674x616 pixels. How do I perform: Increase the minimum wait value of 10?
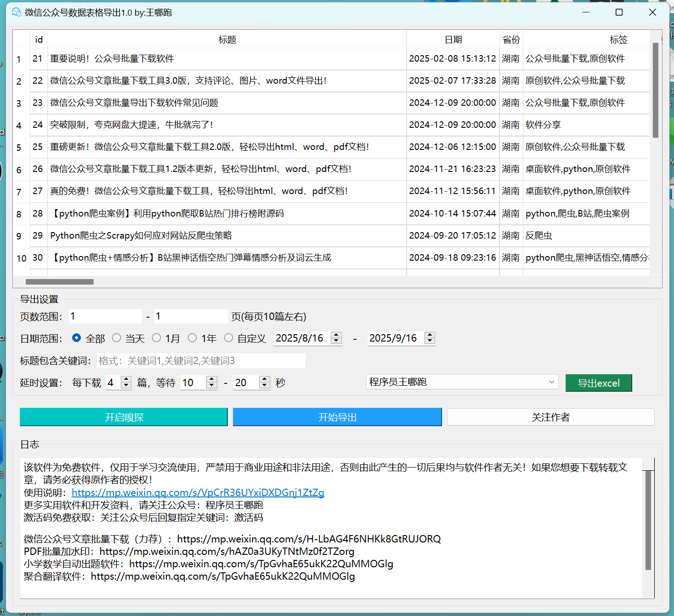coord(211,379)
